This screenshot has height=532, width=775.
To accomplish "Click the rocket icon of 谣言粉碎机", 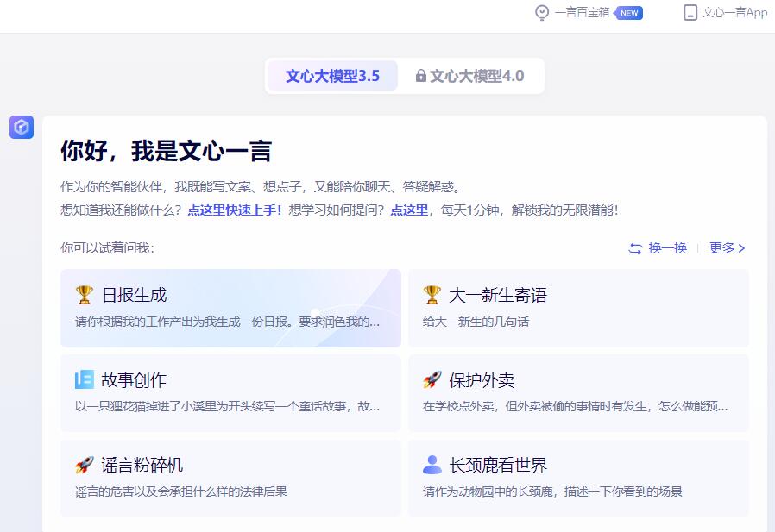I will coord(84,465).
